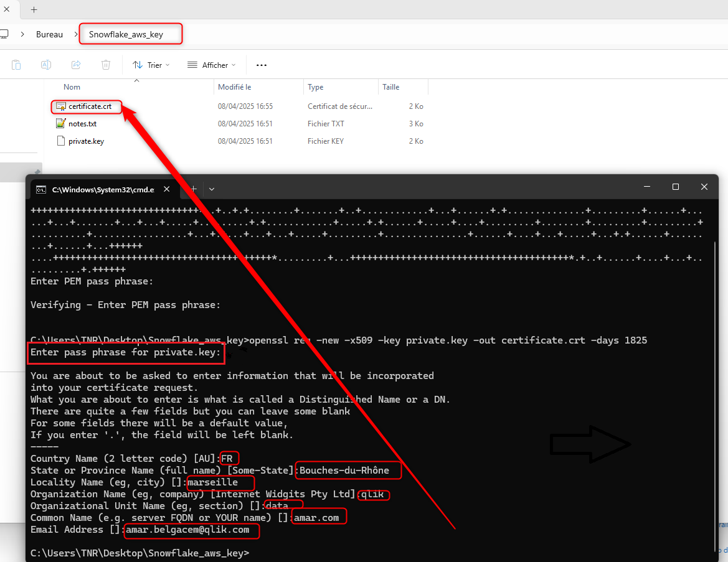Click the Delete trash icon in the toolbar
Screen dimensions: 728x562
tap(106, 65)
